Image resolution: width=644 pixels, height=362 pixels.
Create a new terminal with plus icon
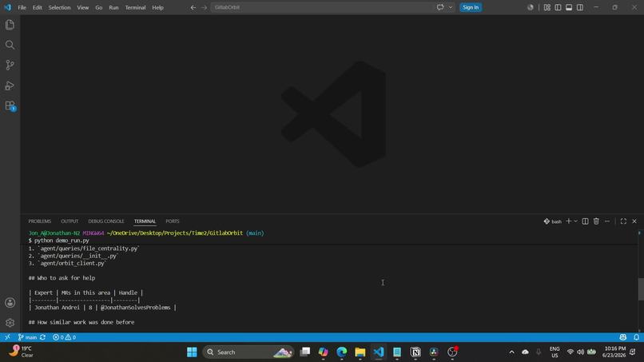coord(568,221)
